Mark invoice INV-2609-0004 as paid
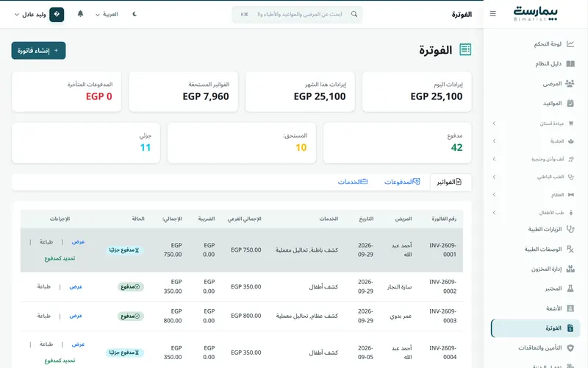This screenshot has height=368, width=588. 60,361
